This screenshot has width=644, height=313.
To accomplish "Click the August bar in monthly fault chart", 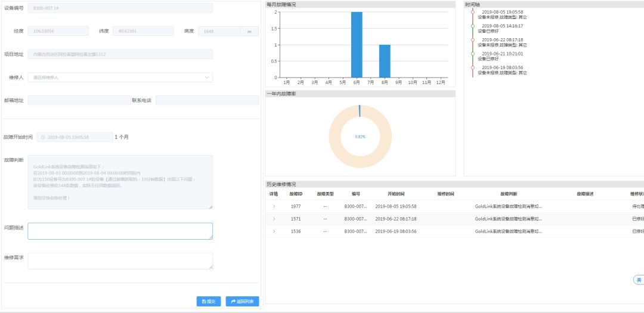I will click(385, 61).
